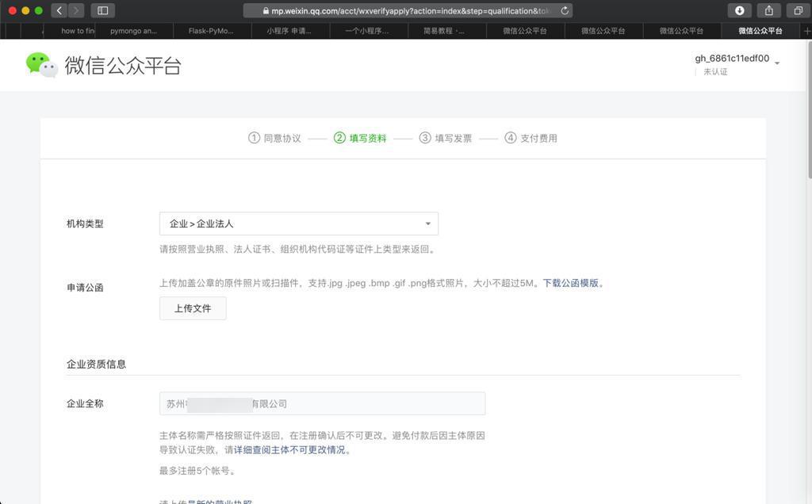Add a new tab with plus icon

pyautogui.click(x=806, y=31)
